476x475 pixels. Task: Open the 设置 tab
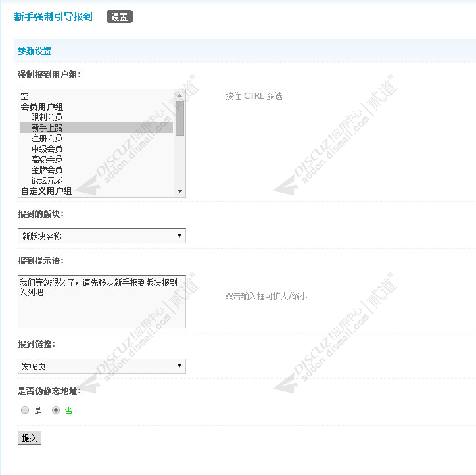120,16
